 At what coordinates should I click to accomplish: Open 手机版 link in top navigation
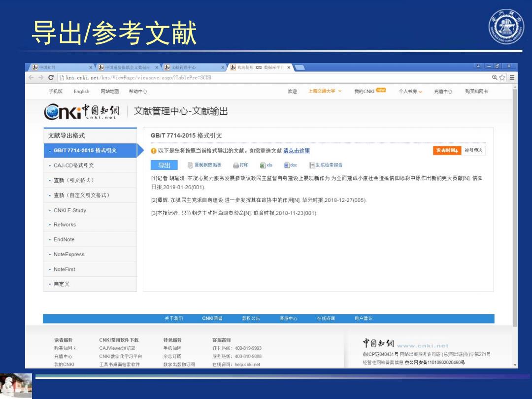(56, 91)
